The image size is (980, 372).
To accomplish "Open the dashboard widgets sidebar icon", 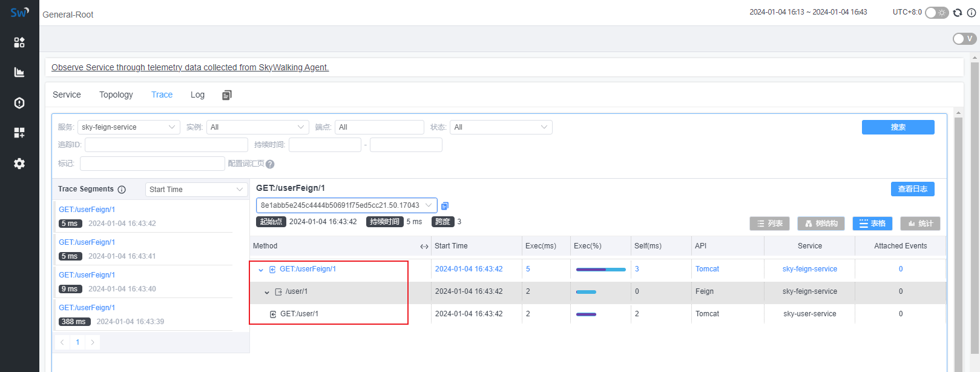I will [19, 133].
